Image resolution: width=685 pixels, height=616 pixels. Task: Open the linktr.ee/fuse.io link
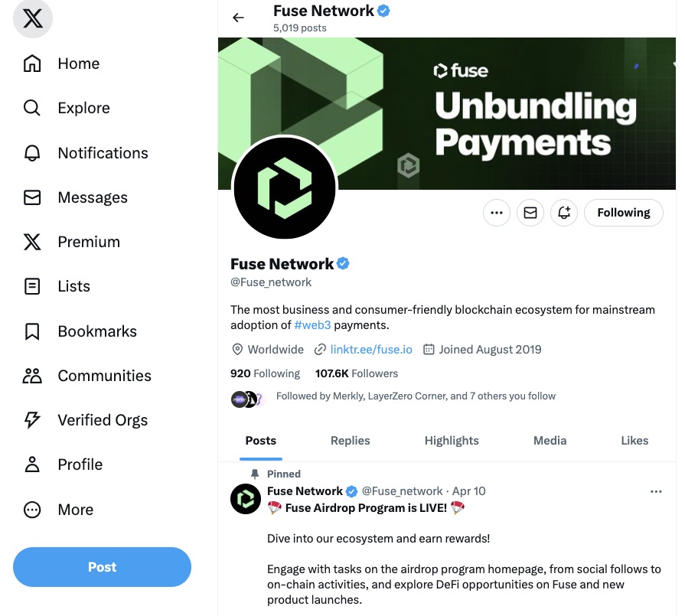coord(371,350)
